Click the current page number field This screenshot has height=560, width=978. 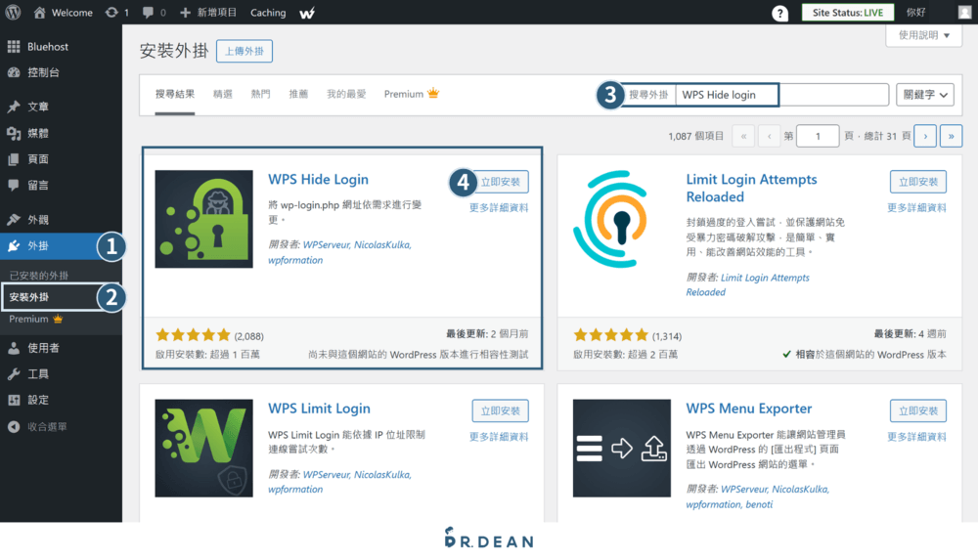pos(818,136)
